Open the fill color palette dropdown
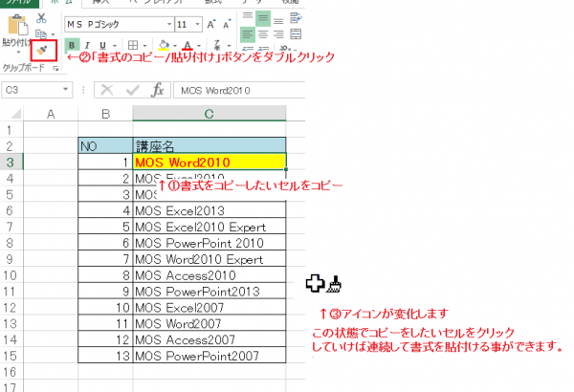This screenshot has width=574, height=392. point(175,46)
